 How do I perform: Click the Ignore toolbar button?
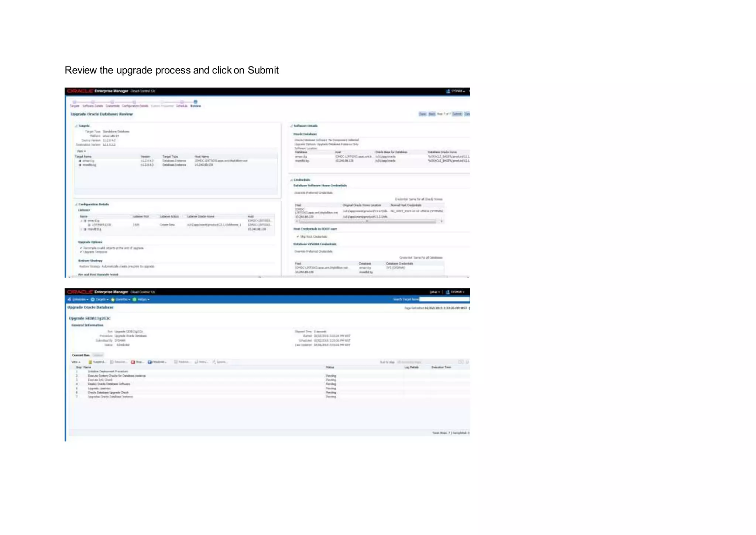coord(220,362)
